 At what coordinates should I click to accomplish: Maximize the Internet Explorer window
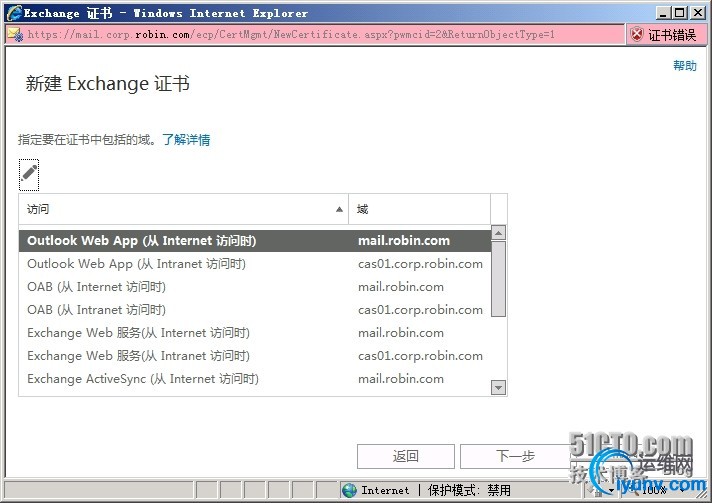click(680, 13)
